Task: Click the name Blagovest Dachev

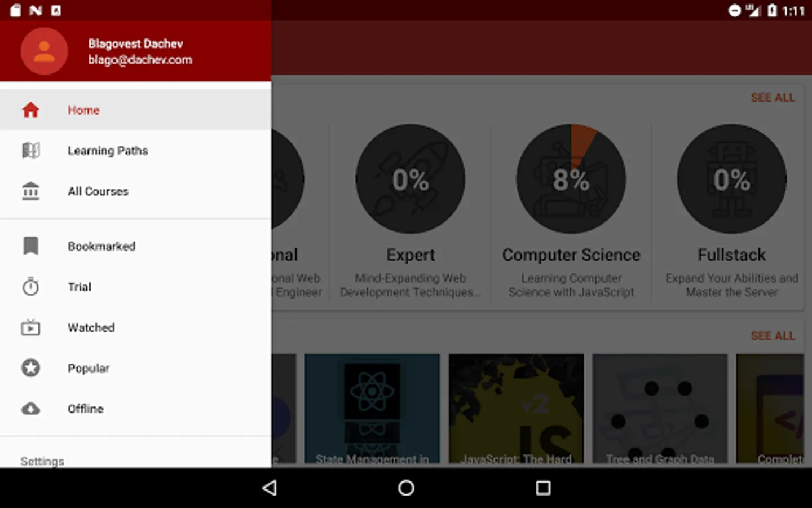Action: click(135, 43)
